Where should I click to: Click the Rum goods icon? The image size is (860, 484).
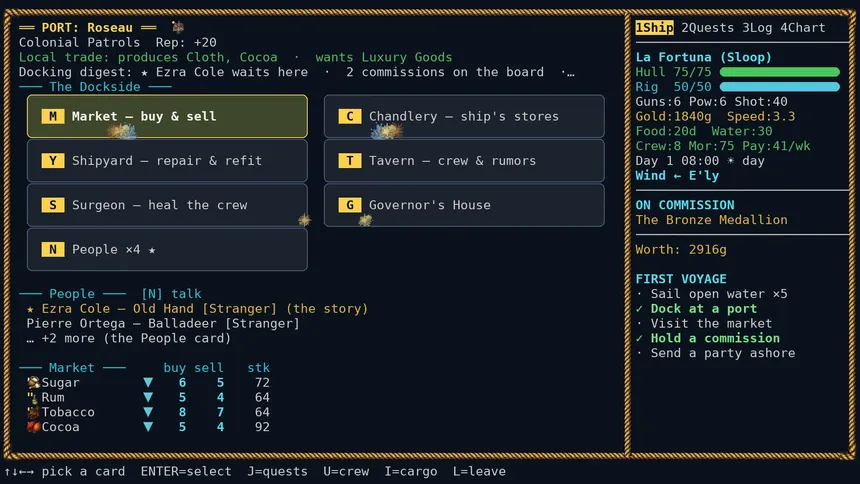click(x=33, y=397)
